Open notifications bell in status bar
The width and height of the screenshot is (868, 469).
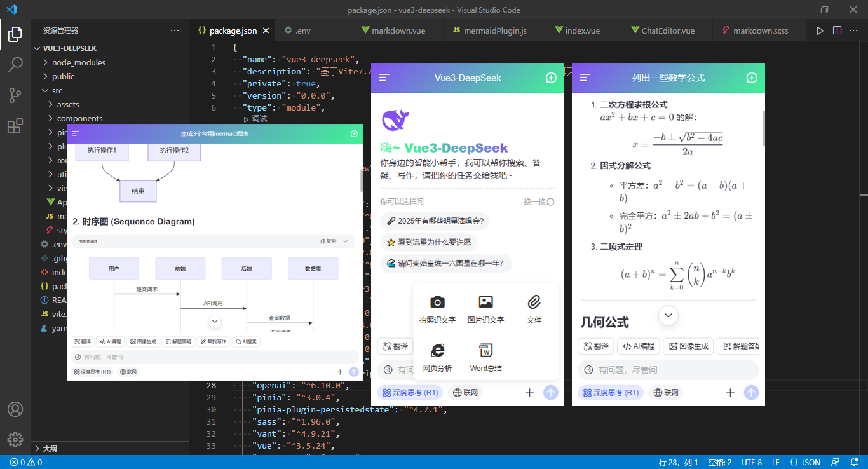pos(853,462)
